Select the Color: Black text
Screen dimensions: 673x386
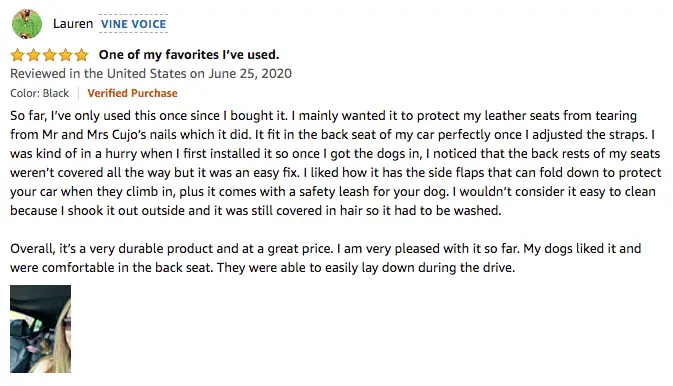pos(39,93)
